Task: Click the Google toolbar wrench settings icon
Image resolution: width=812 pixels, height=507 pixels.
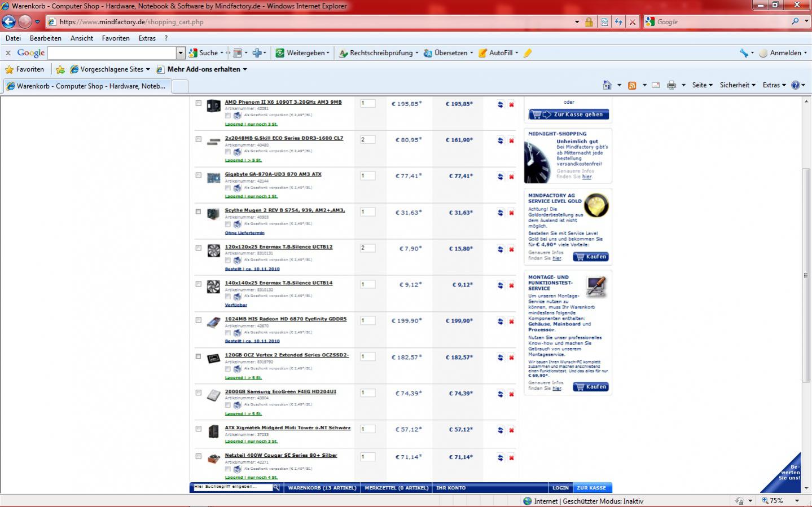Action: 744,53
